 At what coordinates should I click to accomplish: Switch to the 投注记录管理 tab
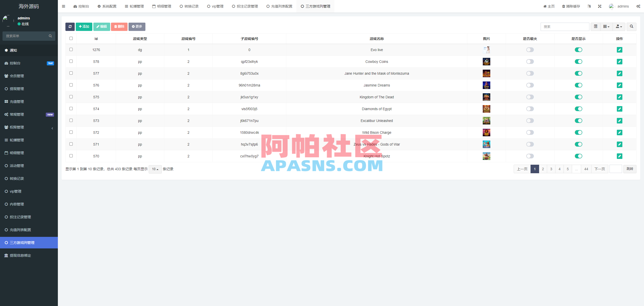click(x=245, y=6)
